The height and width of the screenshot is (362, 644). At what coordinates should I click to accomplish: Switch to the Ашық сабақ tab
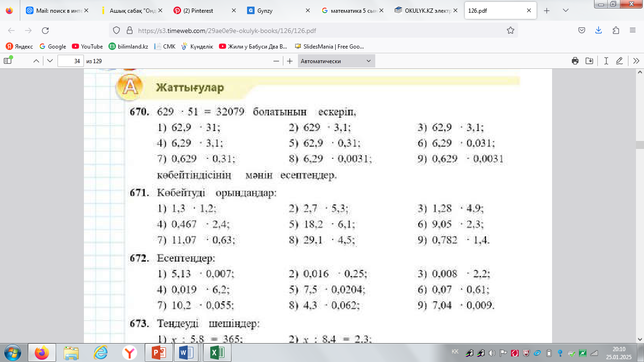click(x=132, y=10)
